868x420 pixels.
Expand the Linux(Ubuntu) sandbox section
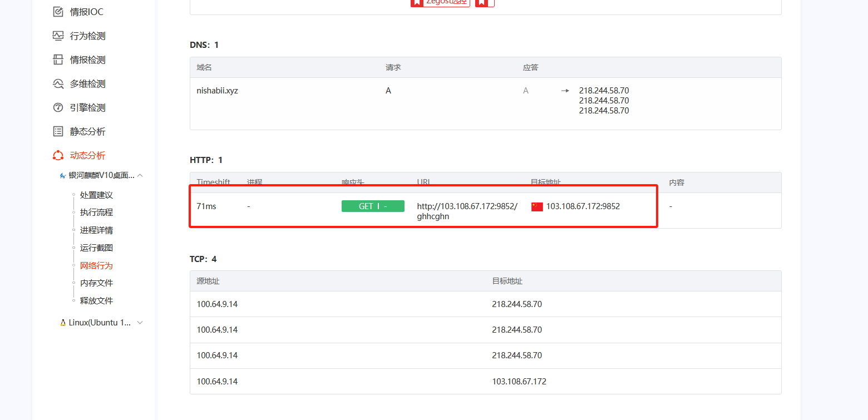(140, 323)
